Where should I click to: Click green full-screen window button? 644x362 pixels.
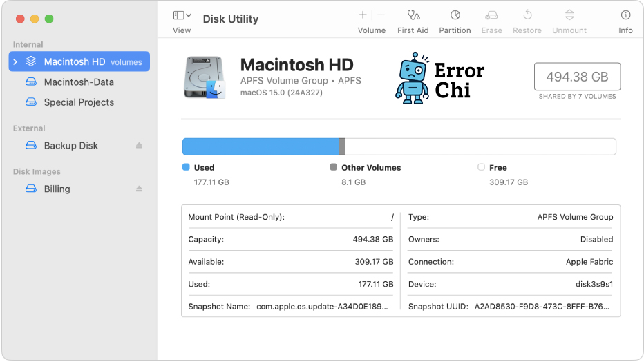point(49,19)
